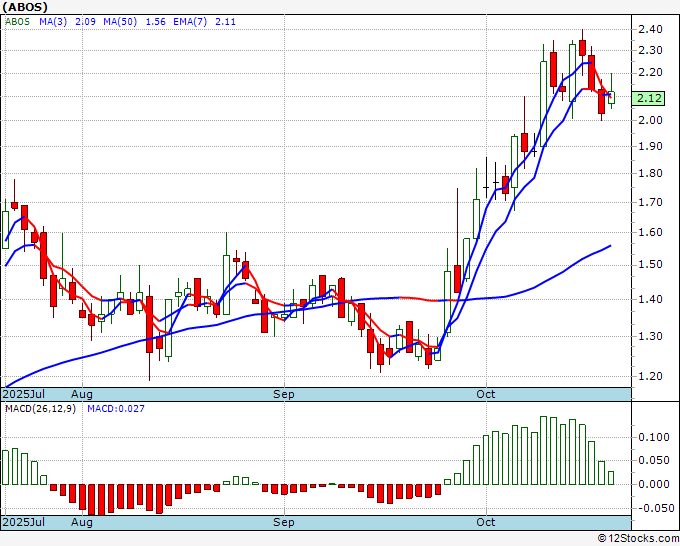The image size is (680, 546).
Task: Click the MA(3) legend label
Action: [53, 22]
